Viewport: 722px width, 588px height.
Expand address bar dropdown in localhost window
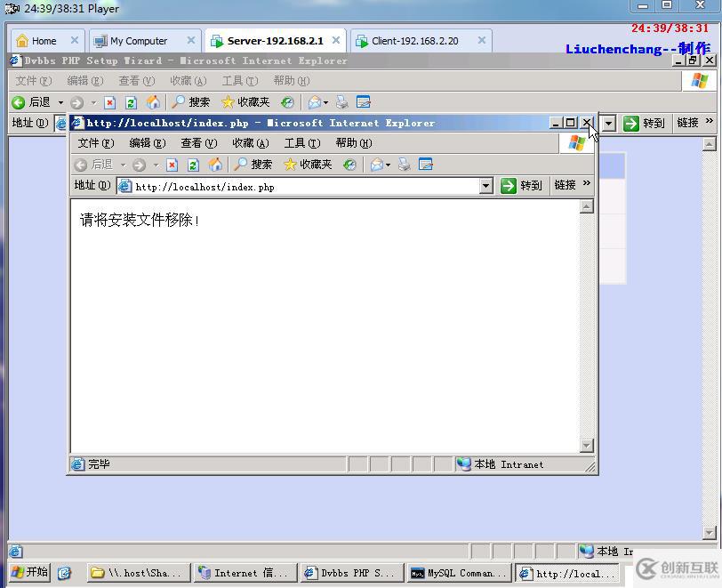[485, 186]
